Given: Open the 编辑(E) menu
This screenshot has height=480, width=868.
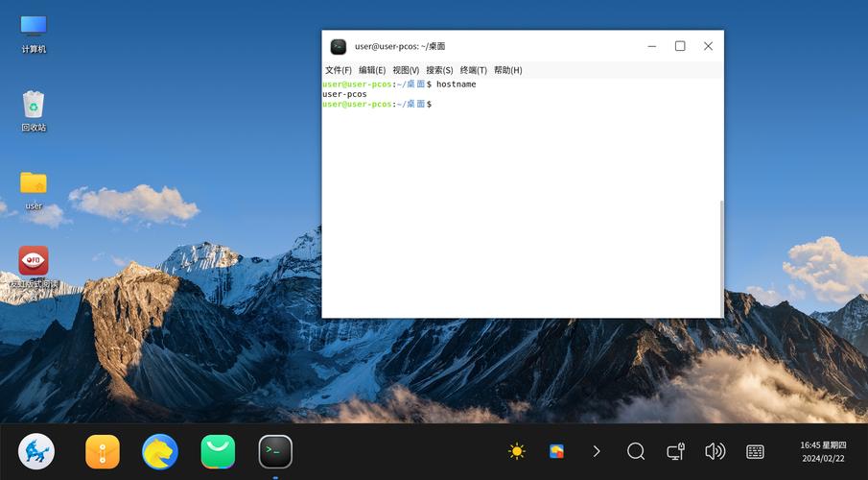Looking at the screenshot, I should tap(372, 70).
